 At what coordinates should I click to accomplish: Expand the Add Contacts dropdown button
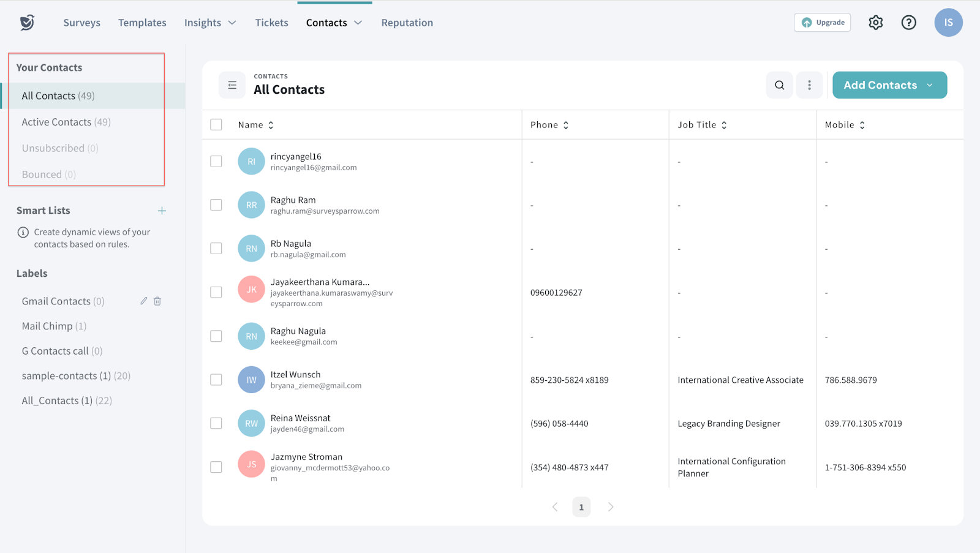929,85
